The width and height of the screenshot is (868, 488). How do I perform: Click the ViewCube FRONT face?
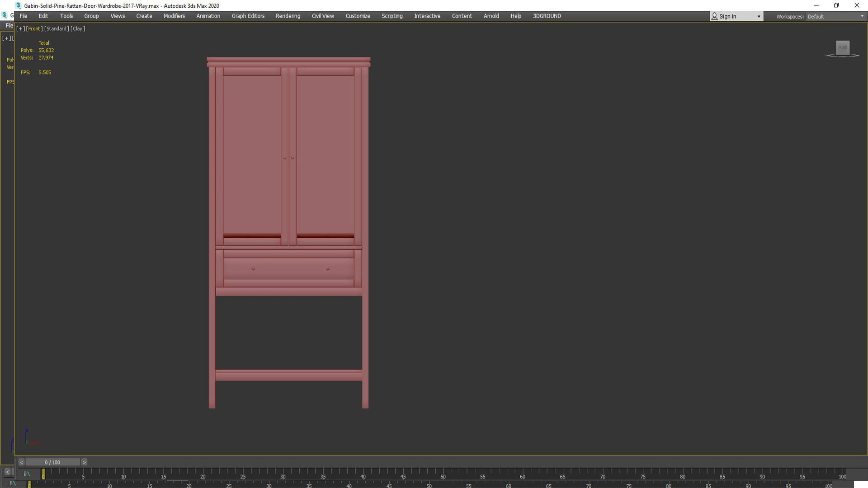[843, 47]
